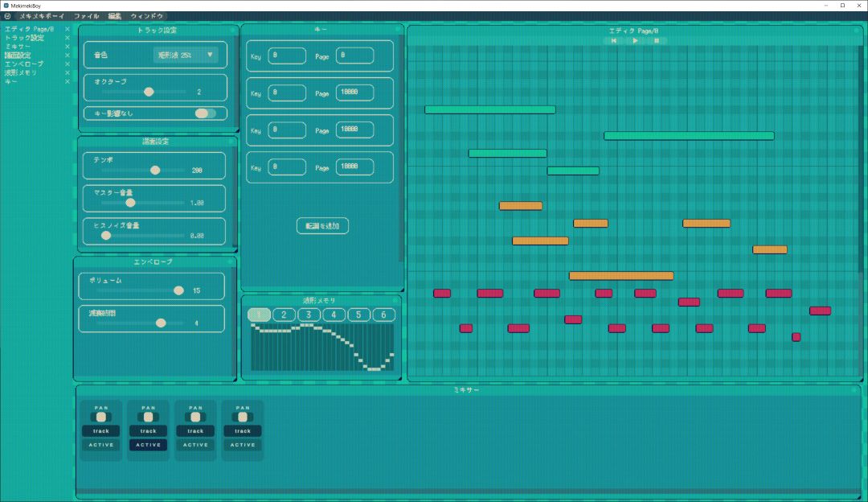The width and height of the screenshot is (868, 502).
Task: Click the smiley face icon in menu bar
Action: (7, 16)
